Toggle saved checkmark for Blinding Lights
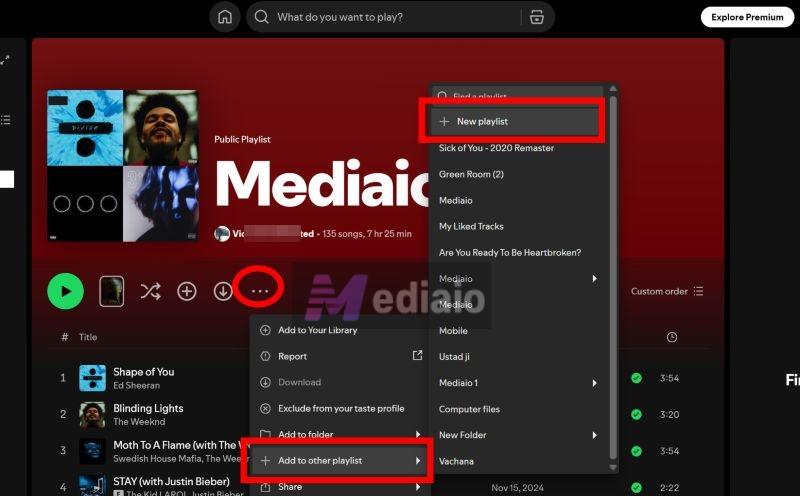Screen dimensions: 800x496 point(636,414)
